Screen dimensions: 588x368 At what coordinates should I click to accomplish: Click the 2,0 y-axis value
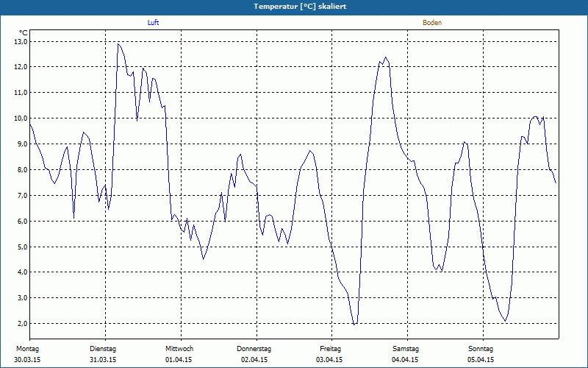coord(23,324)
